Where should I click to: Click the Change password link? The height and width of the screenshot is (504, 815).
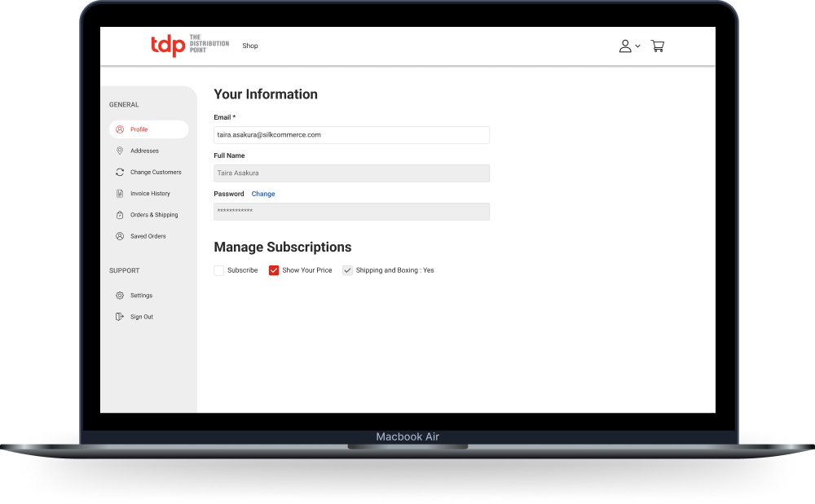point(263,194)
